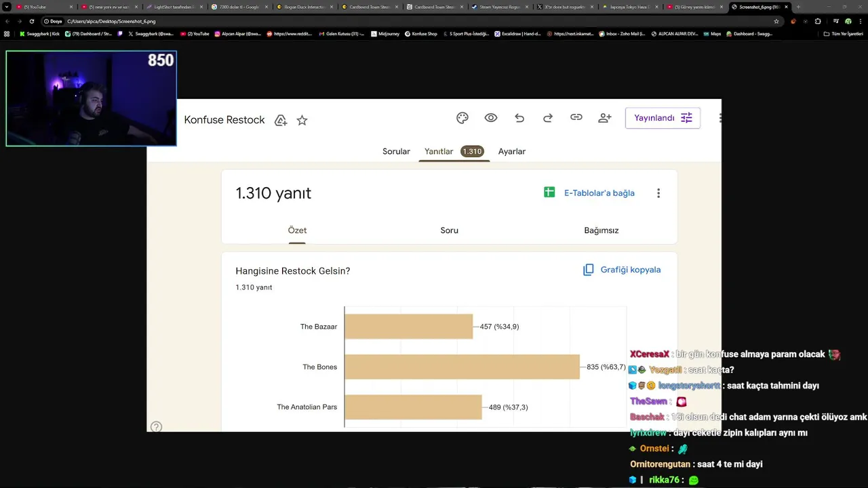Close the Screenshot_6.png browser tab

coord(786,7)
